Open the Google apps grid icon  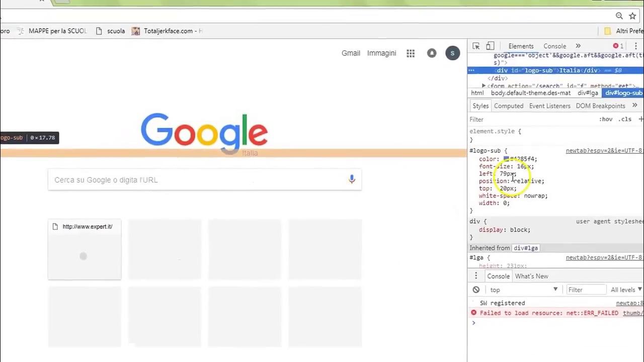(x=411, y=53)
